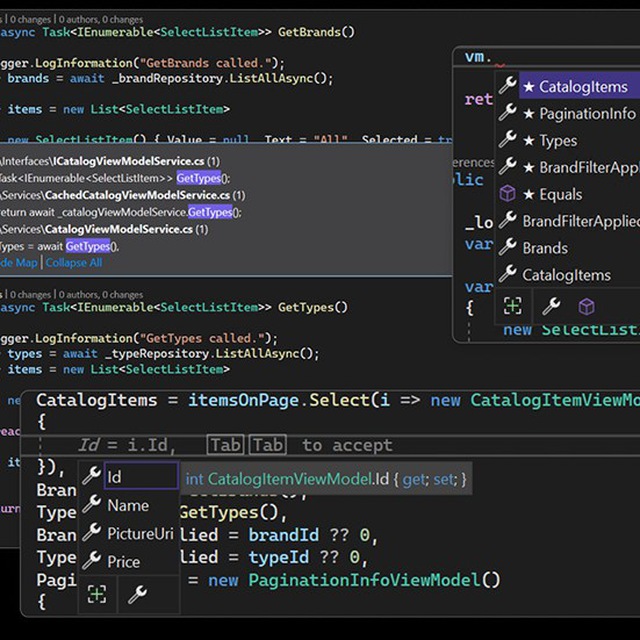Toggle wrench filter below the Price suggestion
The width and height of the screenshot is (640, 640).
[138, 595]
